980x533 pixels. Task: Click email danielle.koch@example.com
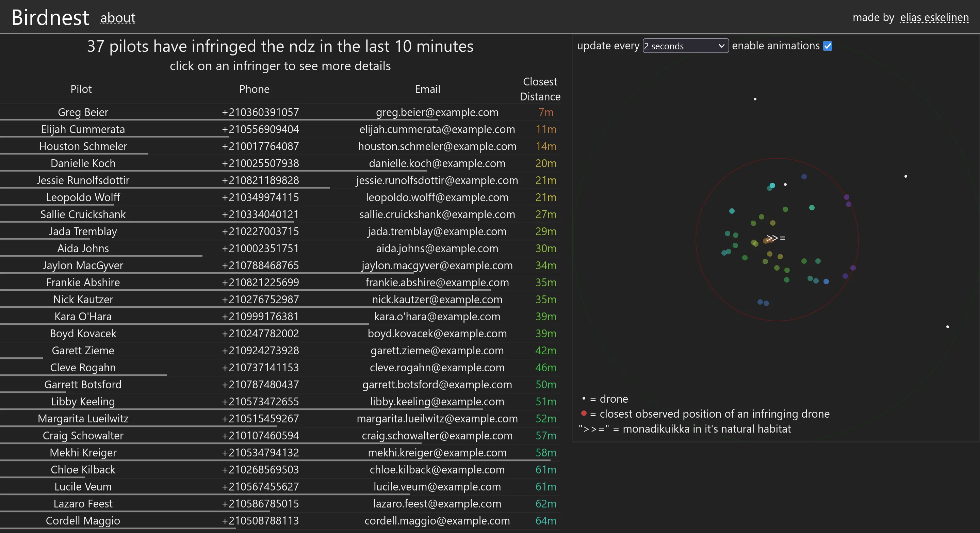coord(437,163)
